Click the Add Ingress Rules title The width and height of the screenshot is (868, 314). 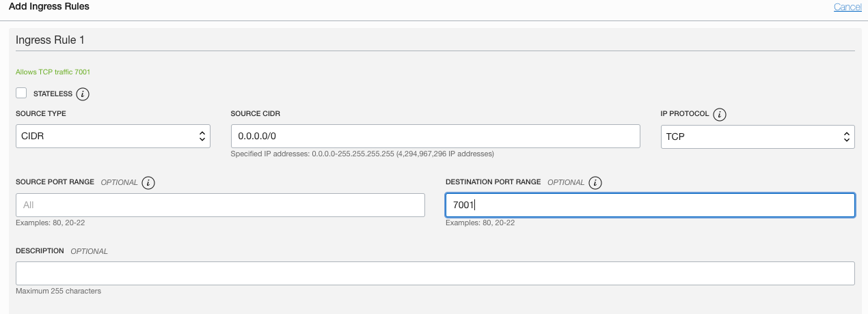click(49, 6)
